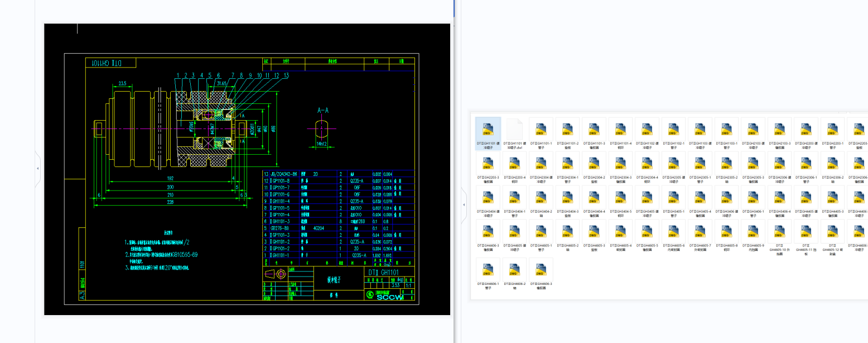Select the DTⅡGH1102-1 DWG file
The image size is (868, 343).
(x=674, y=134)
